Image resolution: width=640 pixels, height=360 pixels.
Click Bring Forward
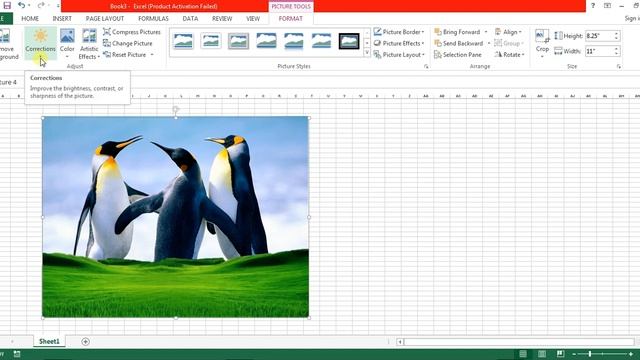[457, 32]
